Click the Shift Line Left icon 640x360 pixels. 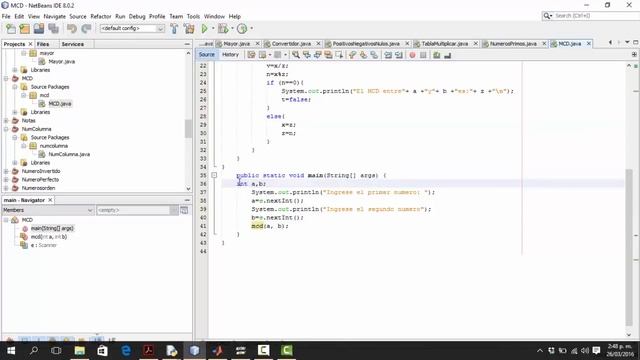[388, 55]
